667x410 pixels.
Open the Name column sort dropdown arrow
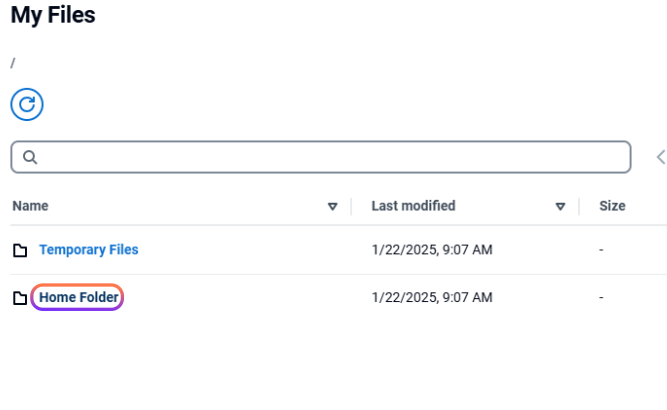click(333, 206)
